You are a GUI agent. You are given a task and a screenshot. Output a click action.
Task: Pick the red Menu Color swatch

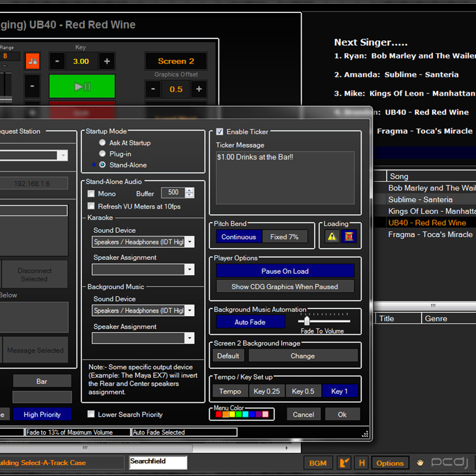(x=219, y=414)
